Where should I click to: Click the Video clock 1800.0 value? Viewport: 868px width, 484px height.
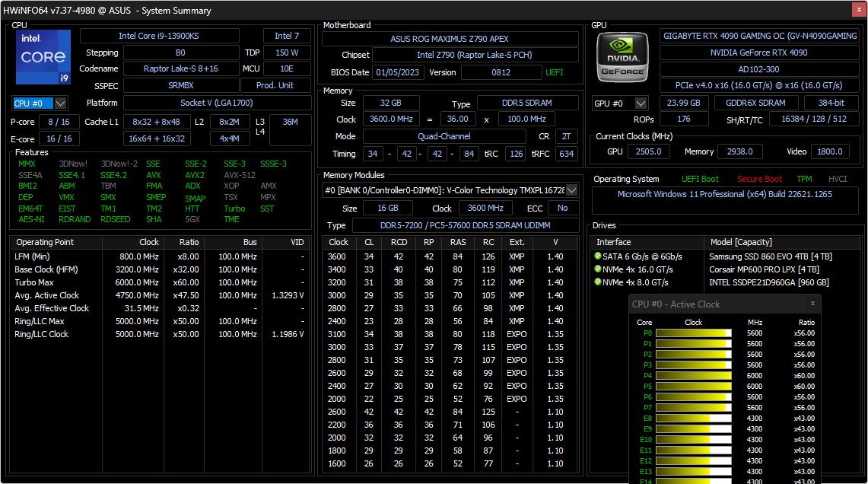830,151
